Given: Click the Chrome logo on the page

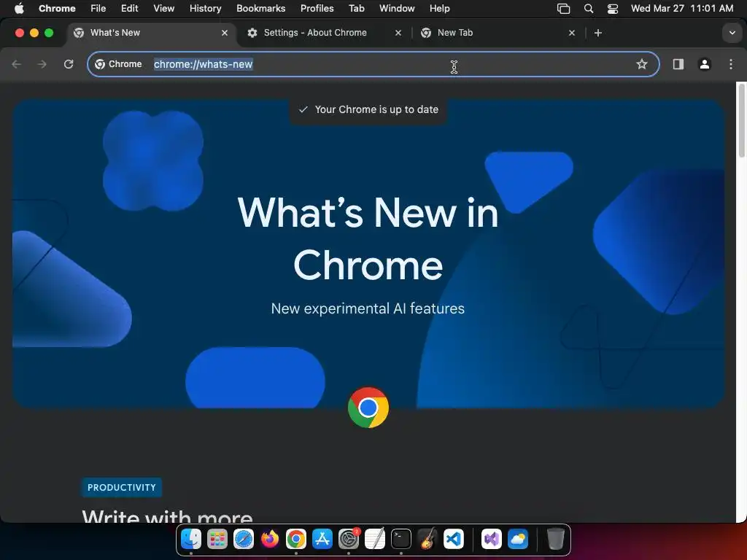Looking at the screenshot, I should tap(368, 408).
